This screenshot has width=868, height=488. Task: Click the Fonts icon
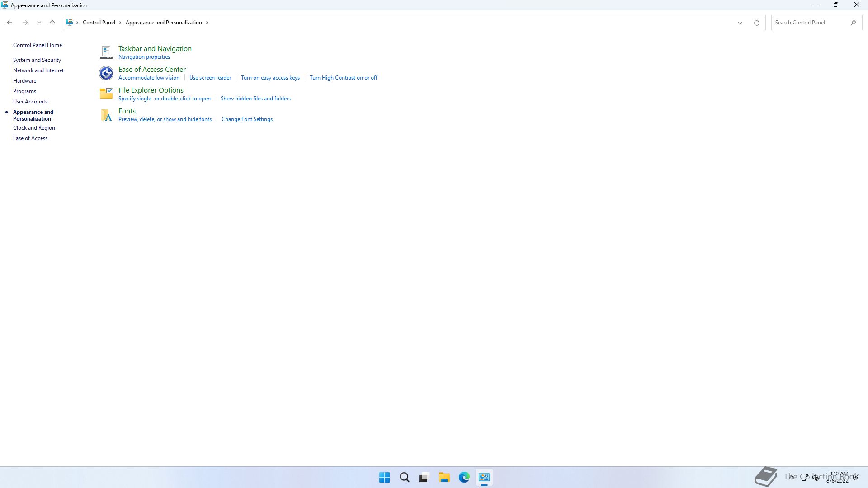tap(106, 115)
